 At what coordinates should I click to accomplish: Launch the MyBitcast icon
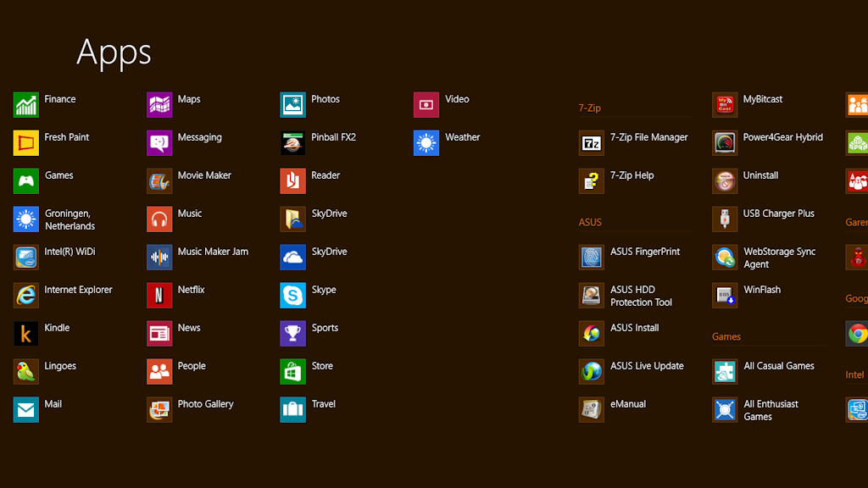pyautogui.click(x=725, y=104)
